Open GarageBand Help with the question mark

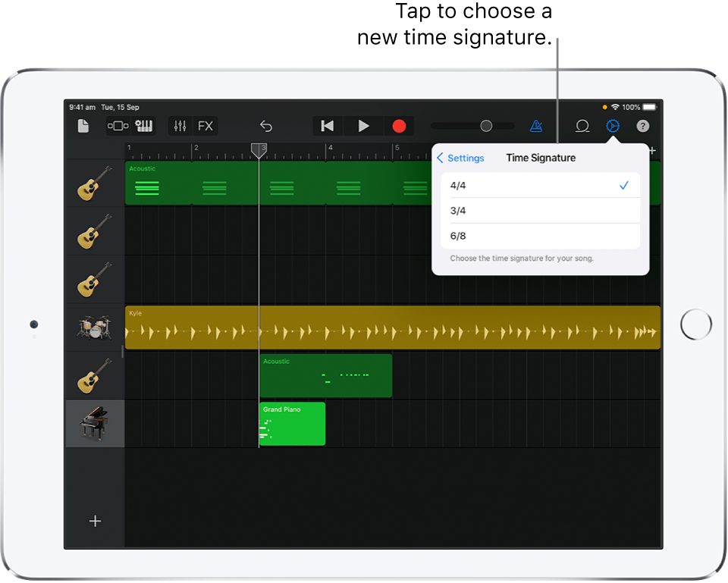coord(642,126)
